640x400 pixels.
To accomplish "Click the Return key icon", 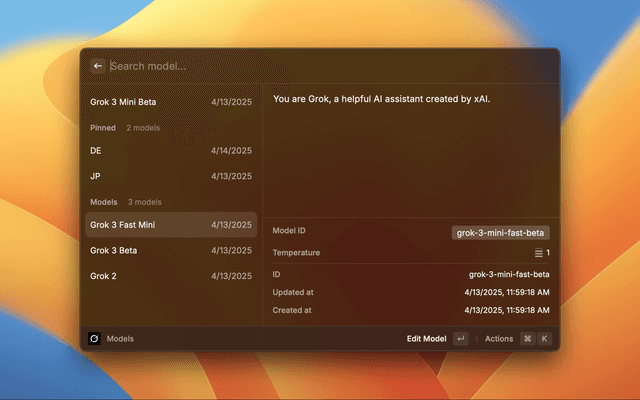I will [460, 339].
